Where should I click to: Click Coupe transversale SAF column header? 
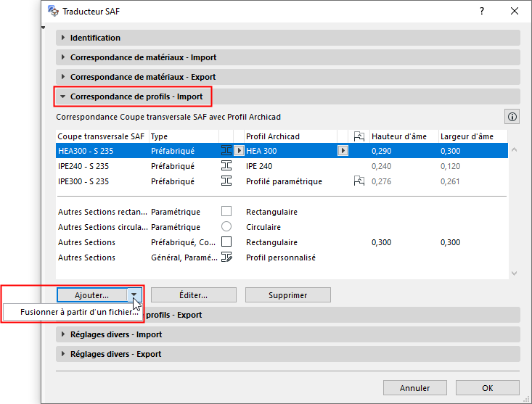[101, 136]
